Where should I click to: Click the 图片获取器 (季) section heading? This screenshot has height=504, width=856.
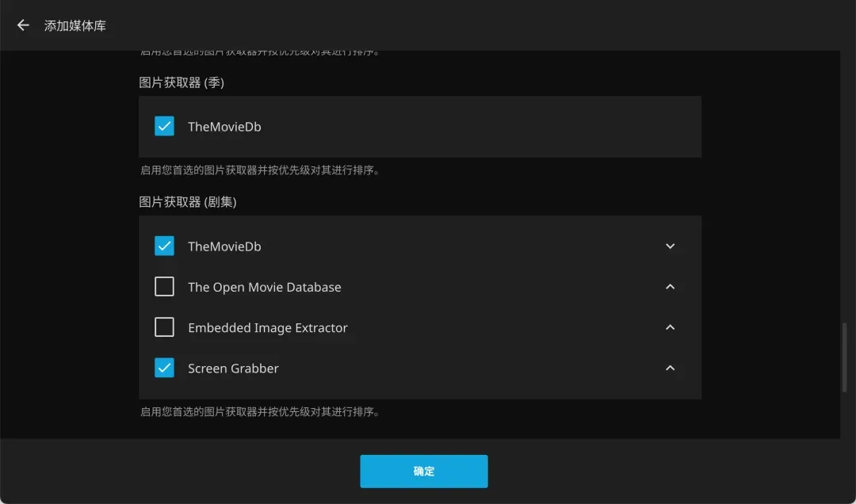coord(182,82)
